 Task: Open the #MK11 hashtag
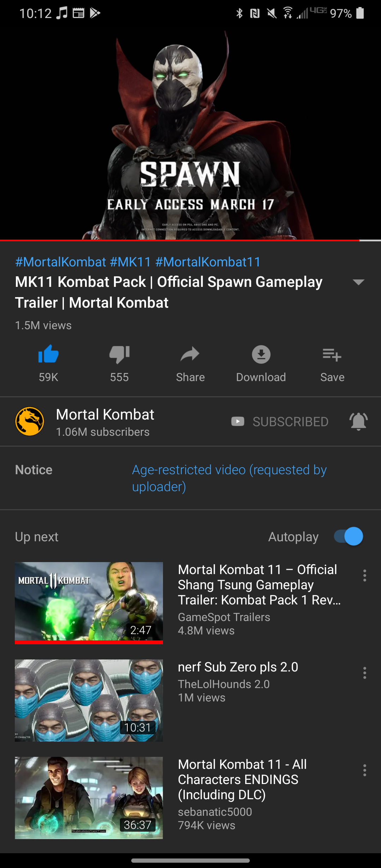pyautogui.click(x=130, y=262)
